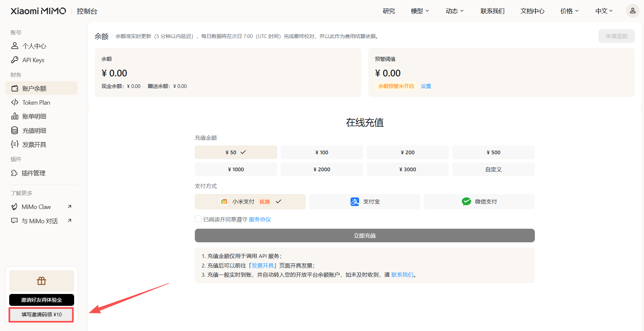644x331 pixels.
Task: Choose 小米支付 as payment method
Action: point(250,202)
